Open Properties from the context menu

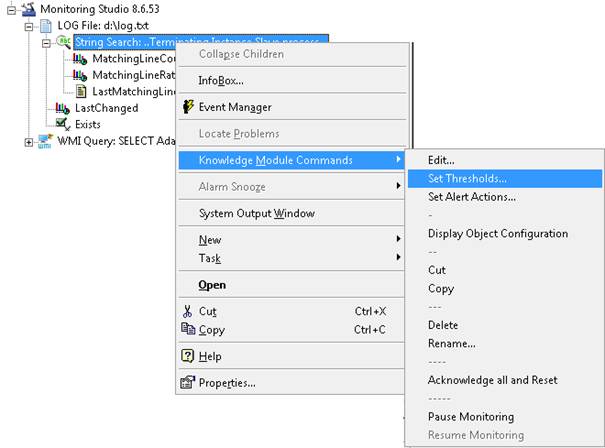[226, 382]
